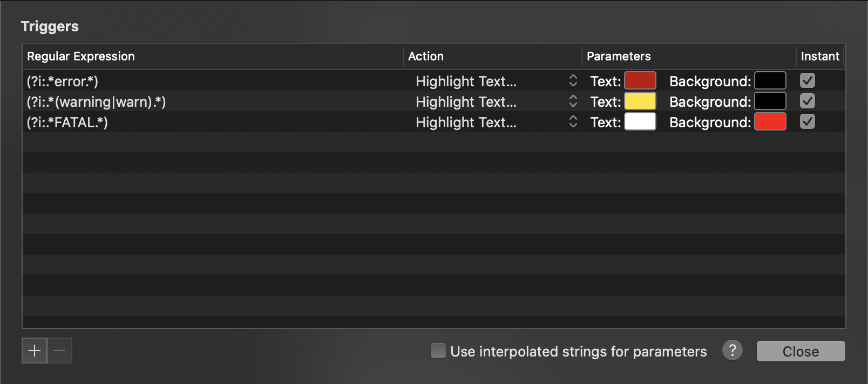The height and width of the screenshot is (384, 868).
Task: Uncheck Instant for the warning trigger
Action: pos(807,101)
